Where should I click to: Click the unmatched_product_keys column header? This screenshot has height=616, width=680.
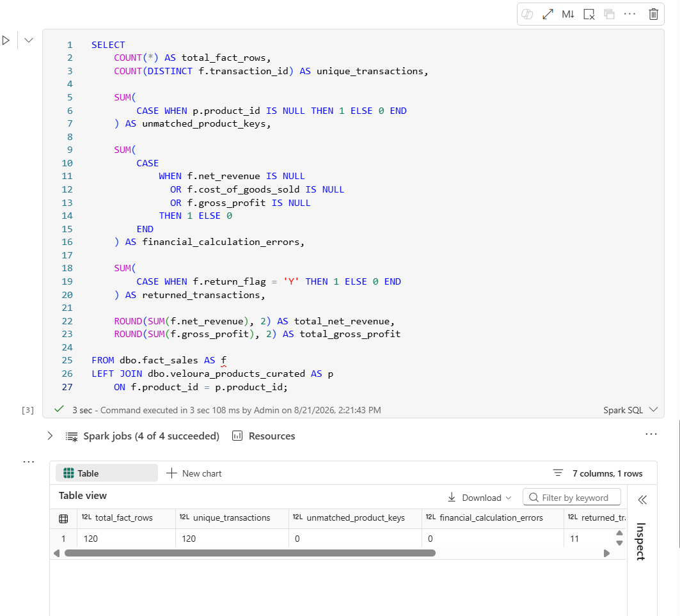355,518
